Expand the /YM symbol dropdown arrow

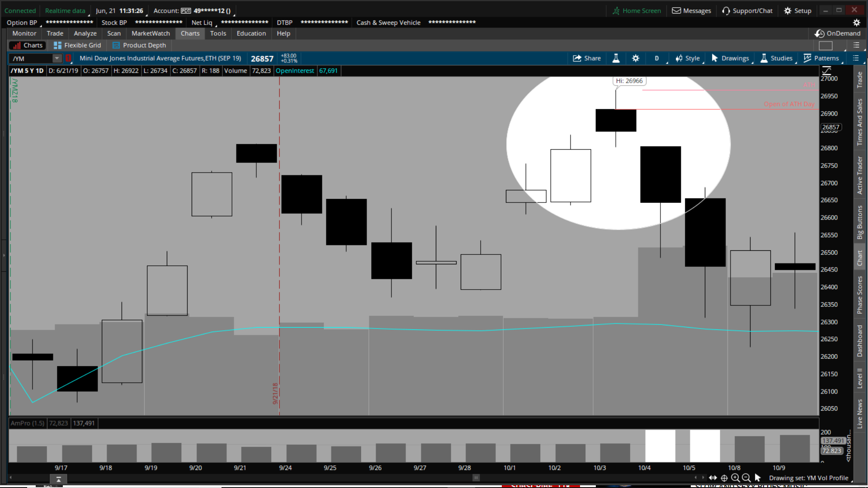57,58
